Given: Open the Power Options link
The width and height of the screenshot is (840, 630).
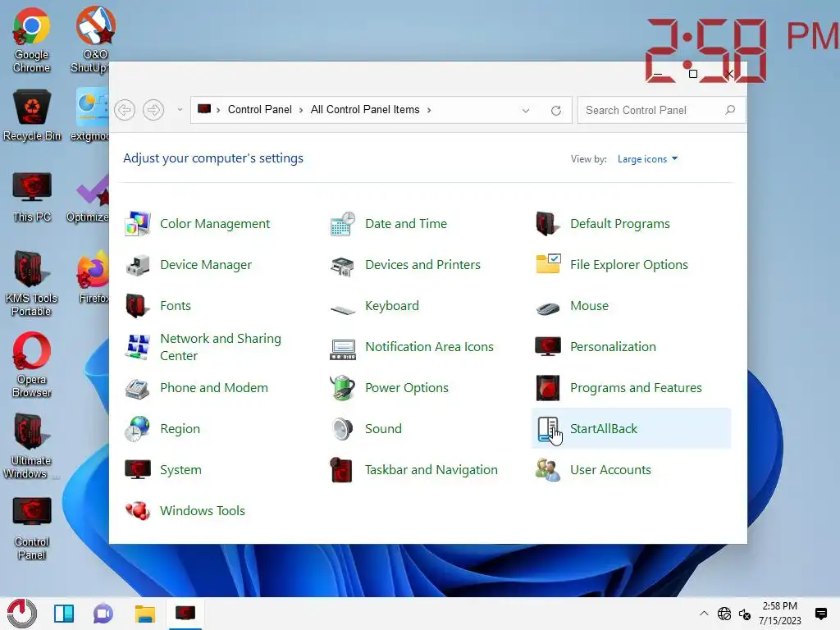Looking at the screenshot, I should coord(407,388).
